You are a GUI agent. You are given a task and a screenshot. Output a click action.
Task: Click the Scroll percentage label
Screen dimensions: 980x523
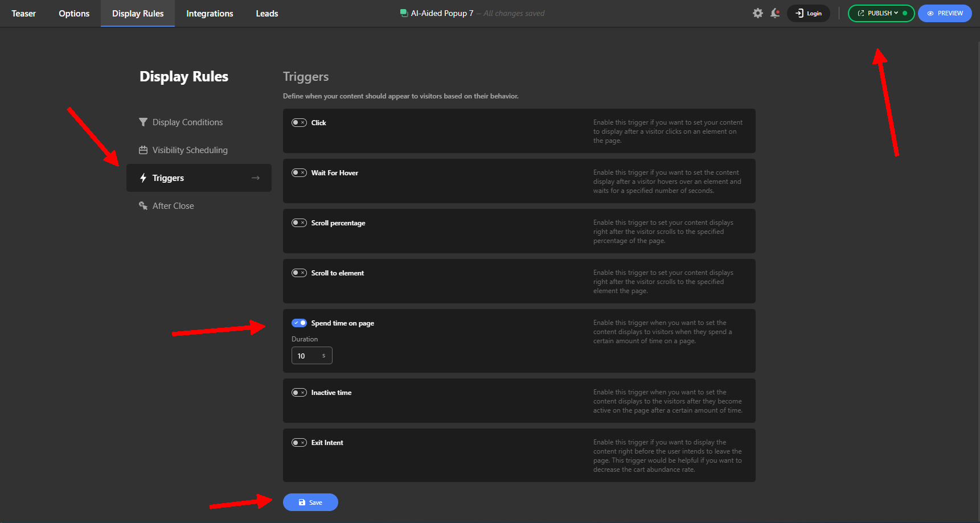click(x=338, y=223)
